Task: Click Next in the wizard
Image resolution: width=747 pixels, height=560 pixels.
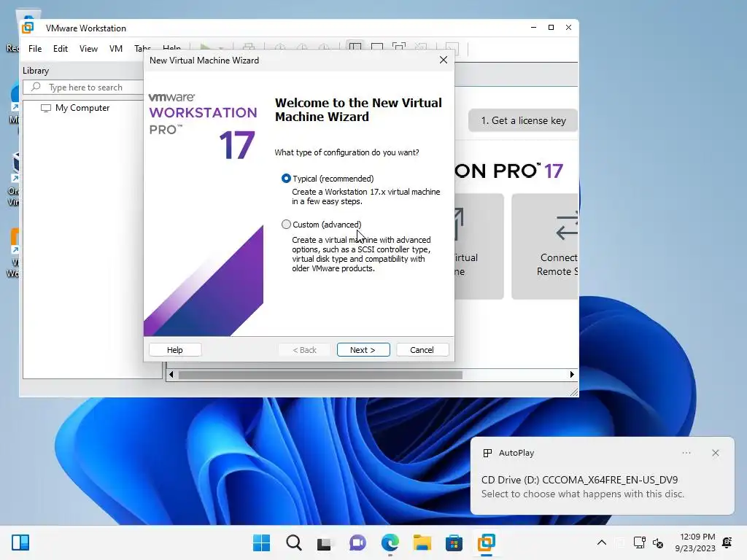Action: [363, 349]
